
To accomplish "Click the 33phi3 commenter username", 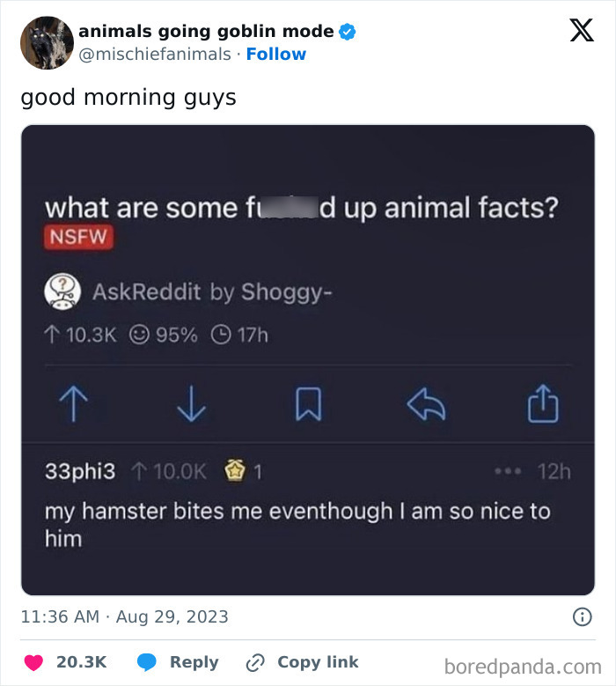I will click(80, 471).
